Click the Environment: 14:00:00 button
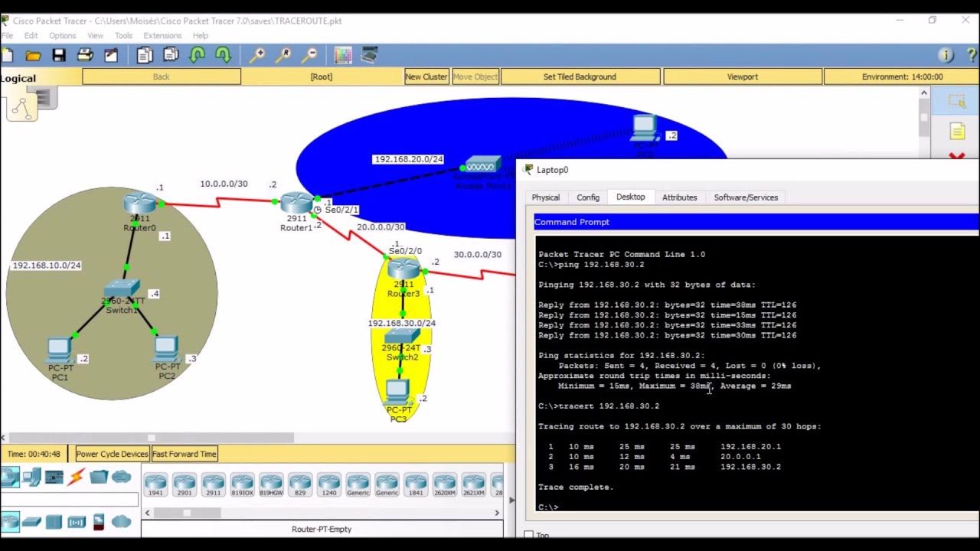980x551 pixels. pos(902,77)
